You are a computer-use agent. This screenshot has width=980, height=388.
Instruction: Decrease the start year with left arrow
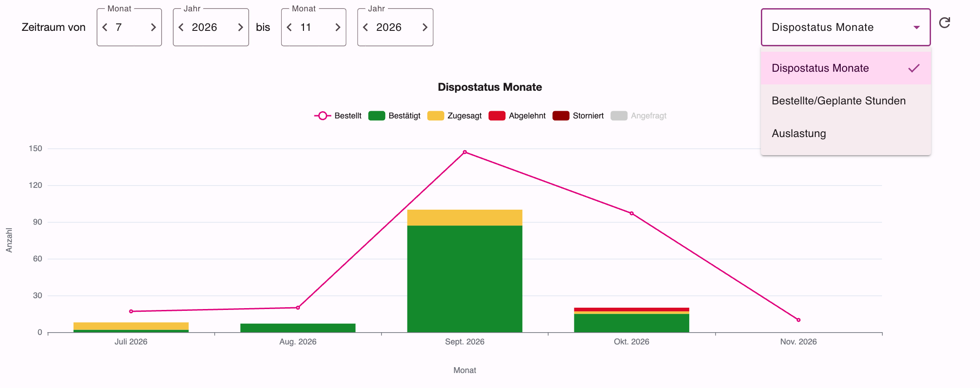coord(181,27)
